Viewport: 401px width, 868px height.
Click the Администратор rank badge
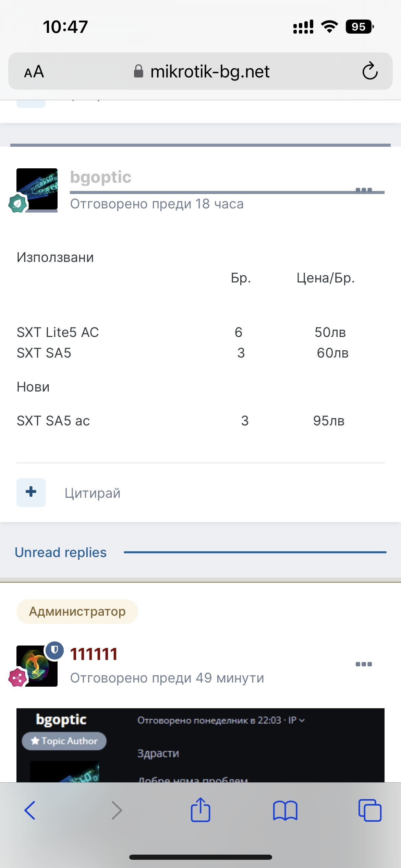77,612
